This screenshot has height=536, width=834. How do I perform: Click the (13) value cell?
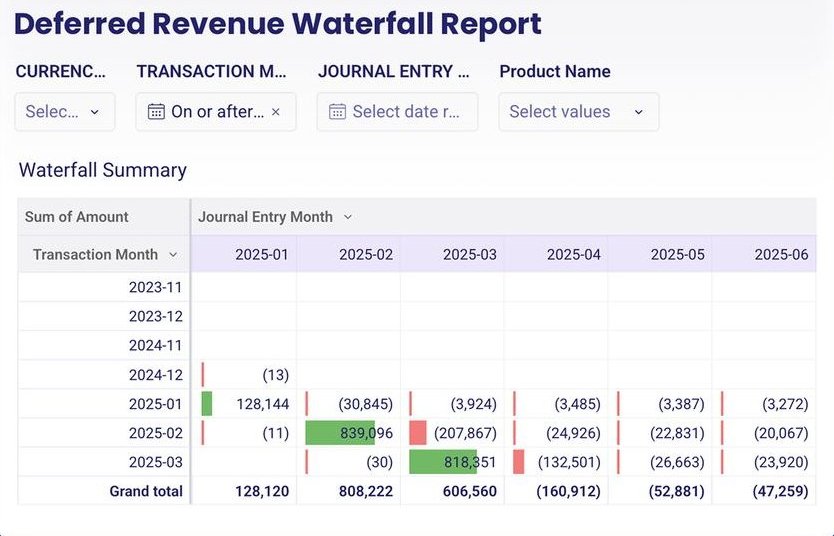[x=244, y=375]
